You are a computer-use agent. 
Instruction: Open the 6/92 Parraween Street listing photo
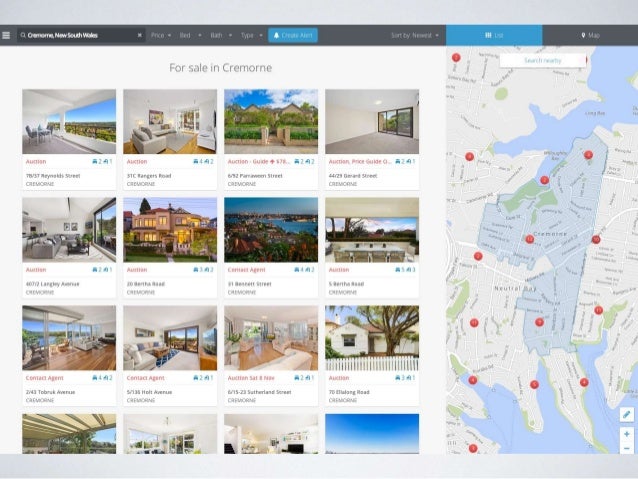coord(271,122)
